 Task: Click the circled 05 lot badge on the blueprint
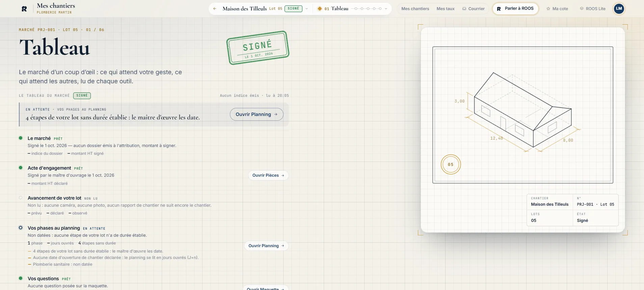click(451, 165)
